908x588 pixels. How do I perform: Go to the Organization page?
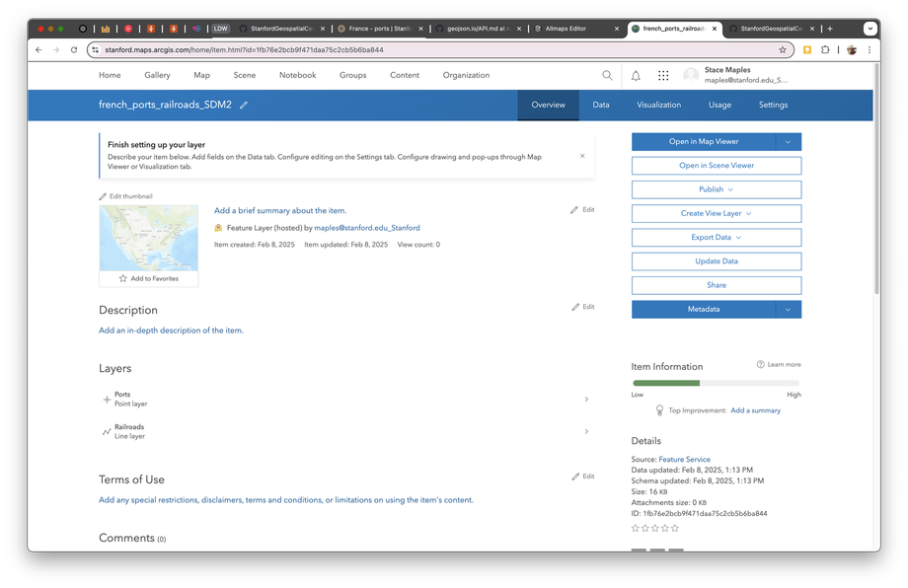coord(466,75)
